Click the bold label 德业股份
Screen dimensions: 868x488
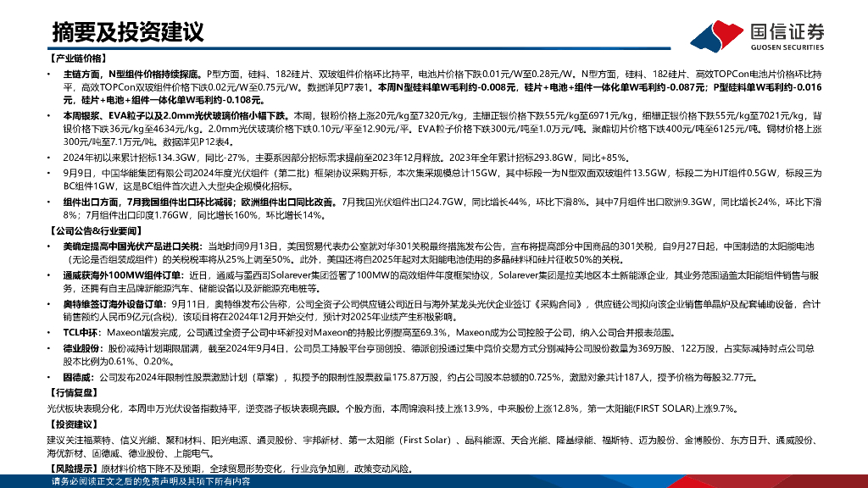(81, 348)
